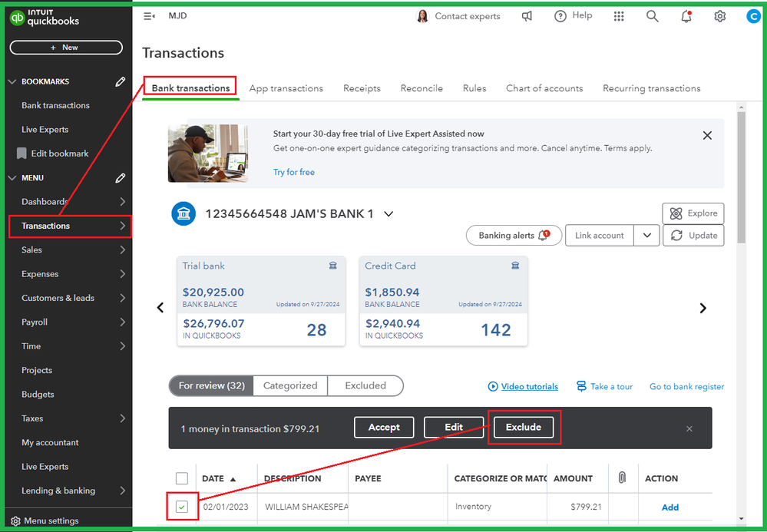Open the JAM'S BANK 1 account dropdown
The image size is (767, 532).
pos(388,214)
